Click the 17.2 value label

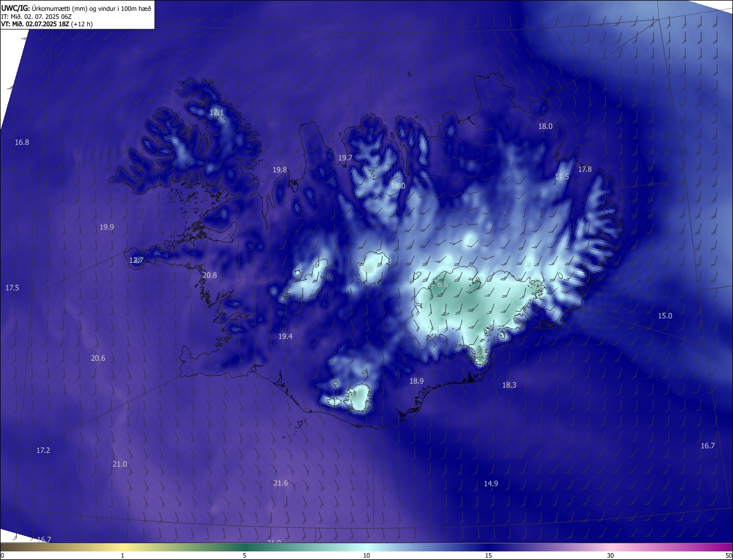pyautogui.click(x=43, y=450)
